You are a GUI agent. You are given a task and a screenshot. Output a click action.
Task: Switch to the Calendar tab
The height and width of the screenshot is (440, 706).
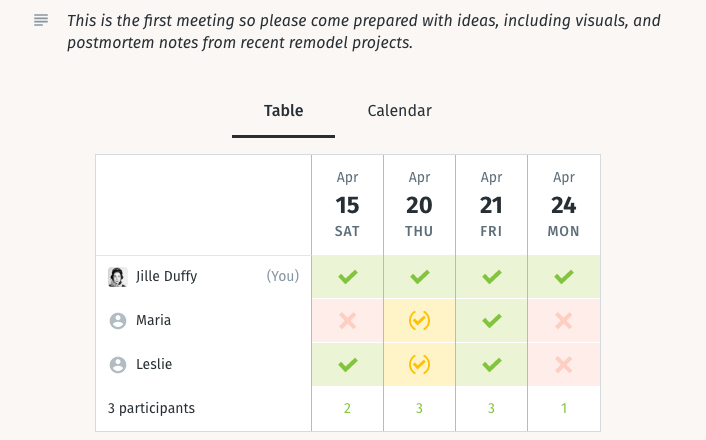tap(399, 111)
